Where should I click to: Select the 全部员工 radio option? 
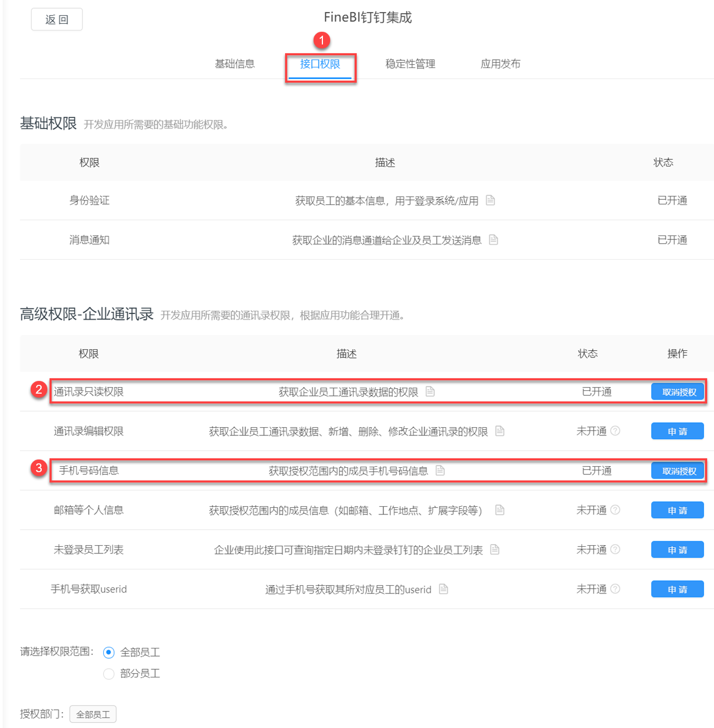(109, 652)
